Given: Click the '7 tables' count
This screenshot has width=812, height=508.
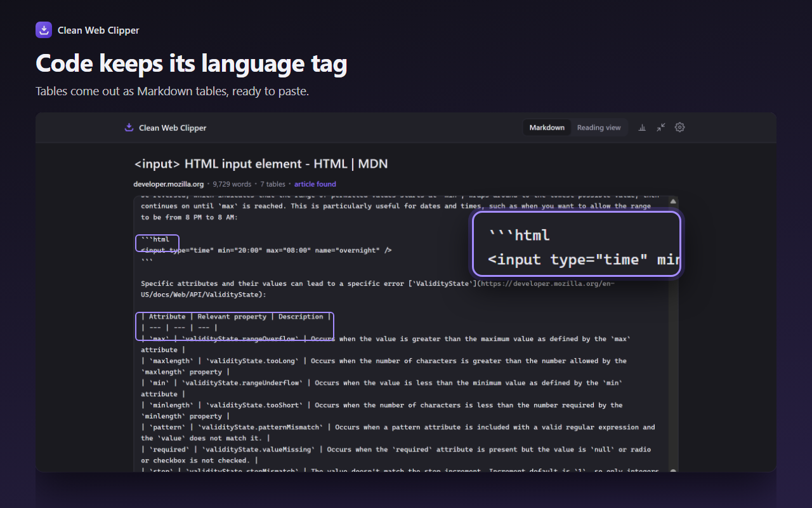Looking at the screenshot, I should point(273,184).
